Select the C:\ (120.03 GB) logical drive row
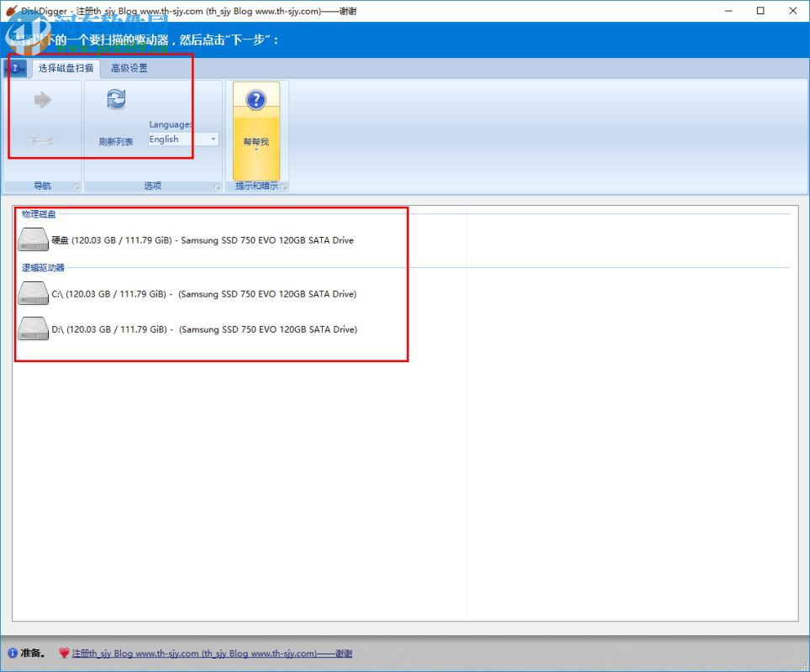 (204, 294)
